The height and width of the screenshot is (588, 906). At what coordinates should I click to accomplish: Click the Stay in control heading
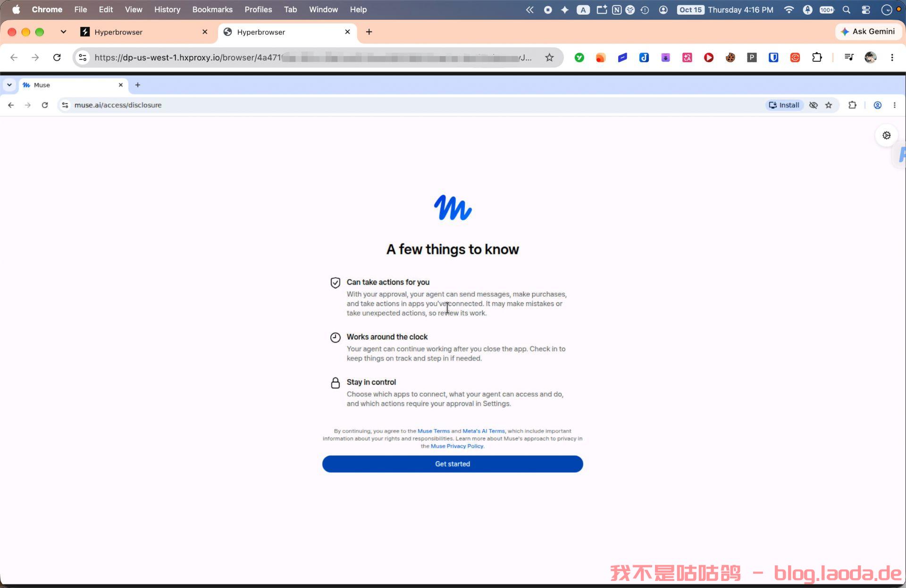click(371, 382)
